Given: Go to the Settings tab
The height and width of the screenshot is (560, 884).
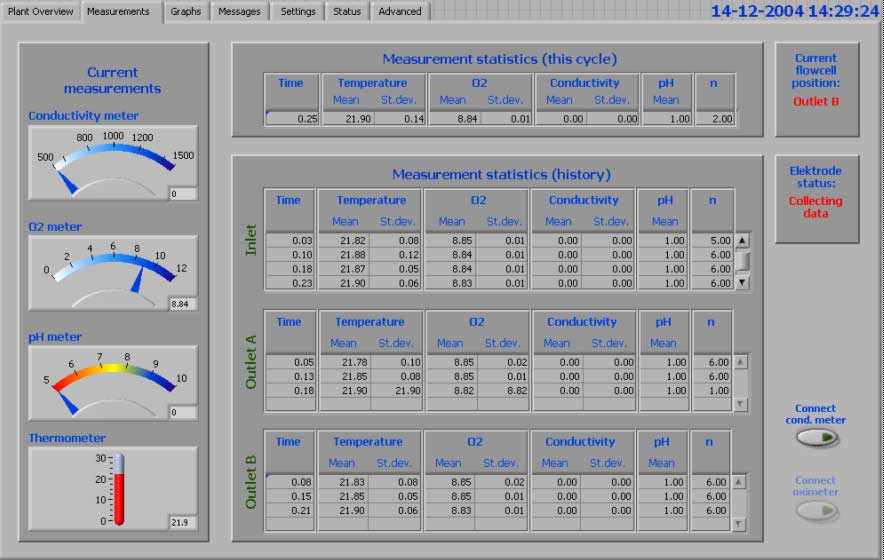Looking at the screenshot, I should pos(297,12).
